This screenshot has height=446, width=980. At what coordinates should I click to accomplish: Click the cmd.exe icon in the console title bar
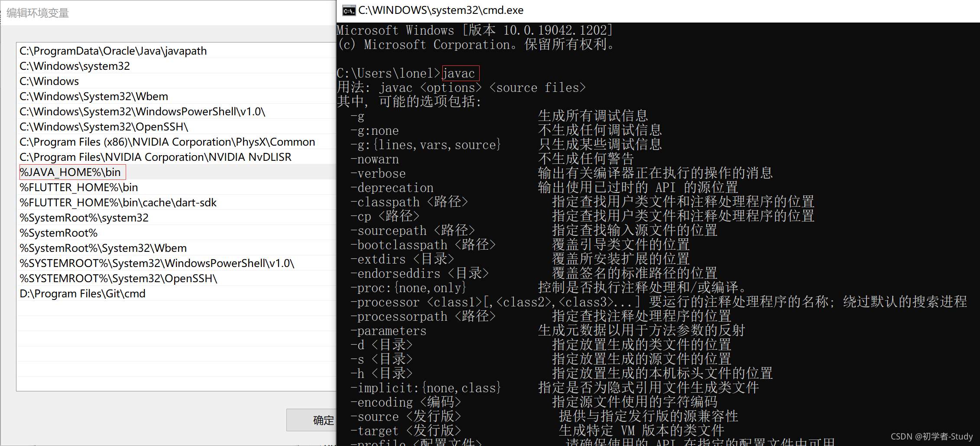pyautogui.click(x=349, y=10)
